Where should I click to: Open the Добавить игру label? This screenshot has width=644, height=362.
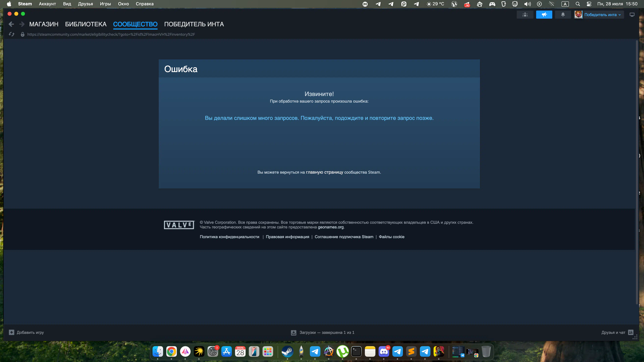pyautogui.click(x=30, y=332)
